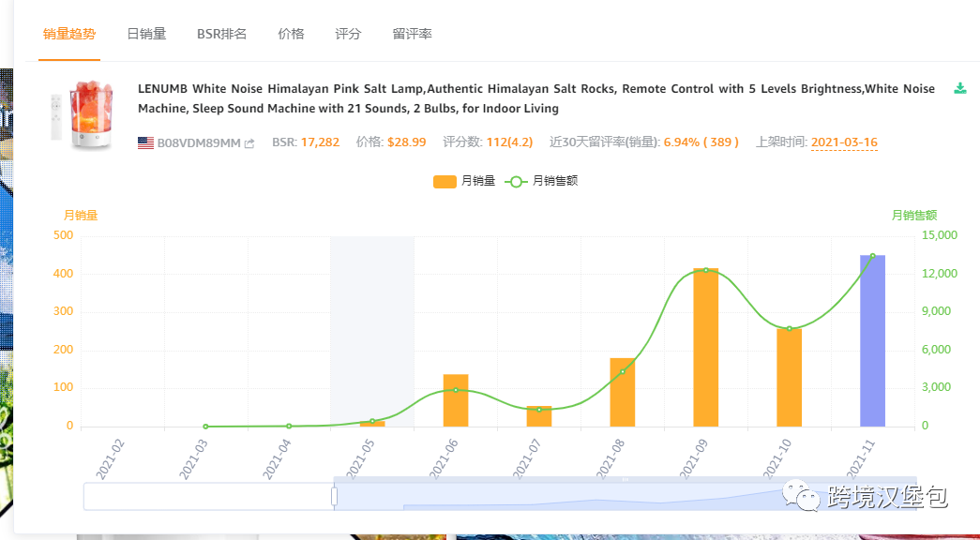Click the selected range of the zoom slider
980x540 pixels.
coord(625,496)
